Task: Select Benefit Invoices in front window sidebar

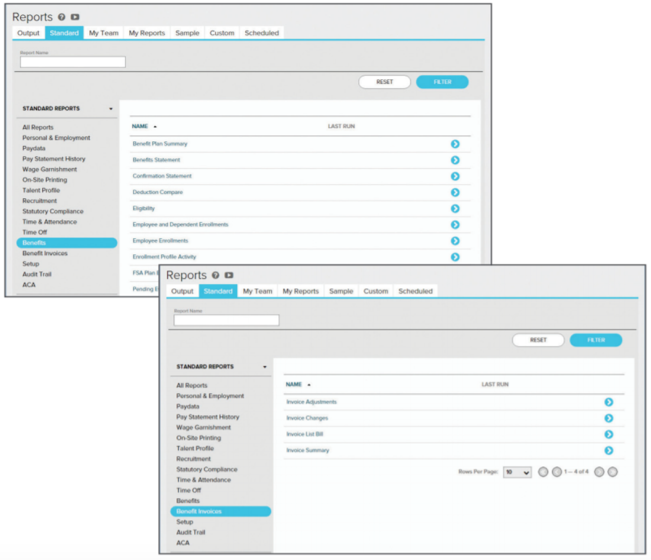Action: (x=221, y=511)
